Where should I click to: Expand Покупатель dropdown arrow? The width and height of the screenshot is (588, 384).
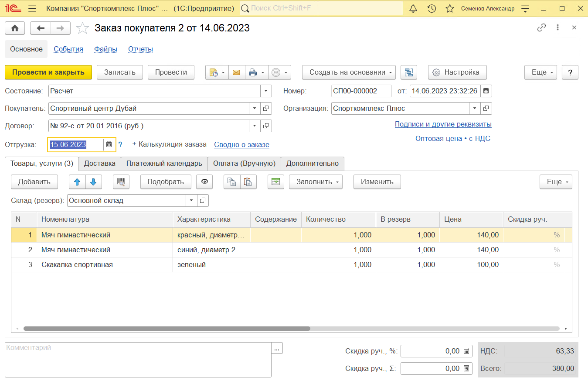(255, 109)
